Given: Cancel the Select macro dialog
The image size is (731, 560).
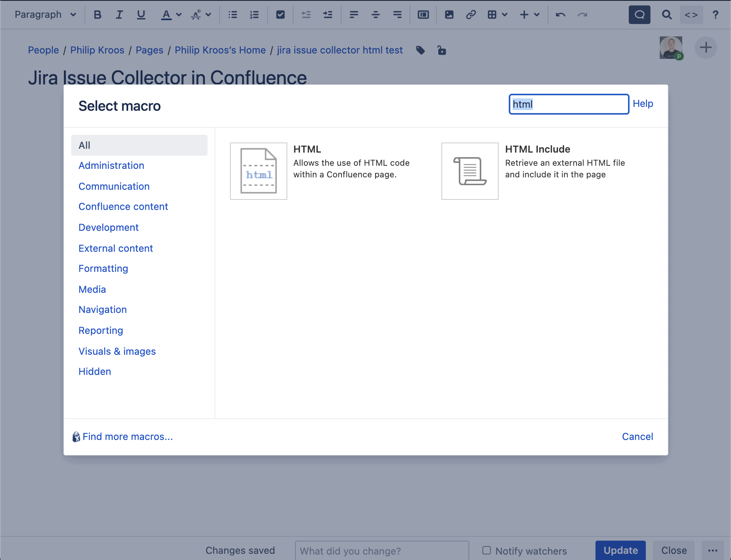Looking at the screenshot, I should [637, 436].
